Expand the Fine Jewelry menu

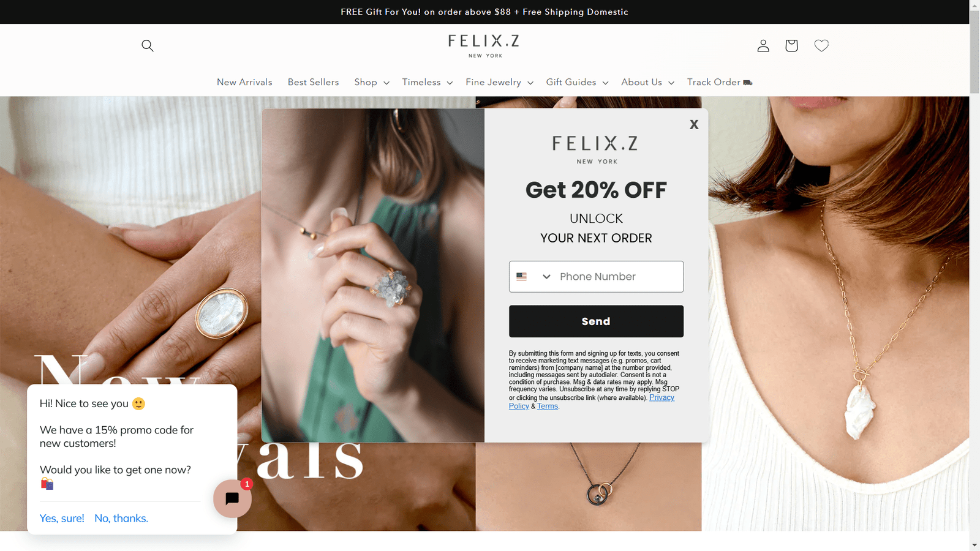point(499,82)
